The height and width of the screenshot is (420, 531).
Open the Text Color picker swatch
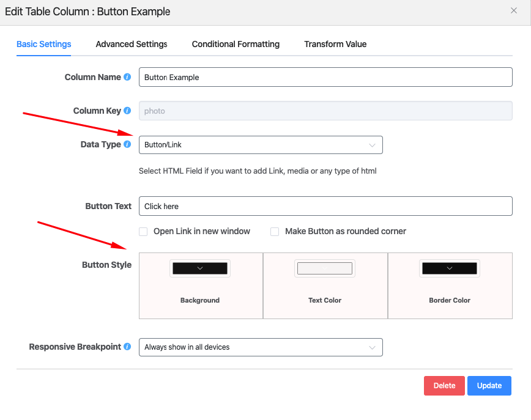325,268
